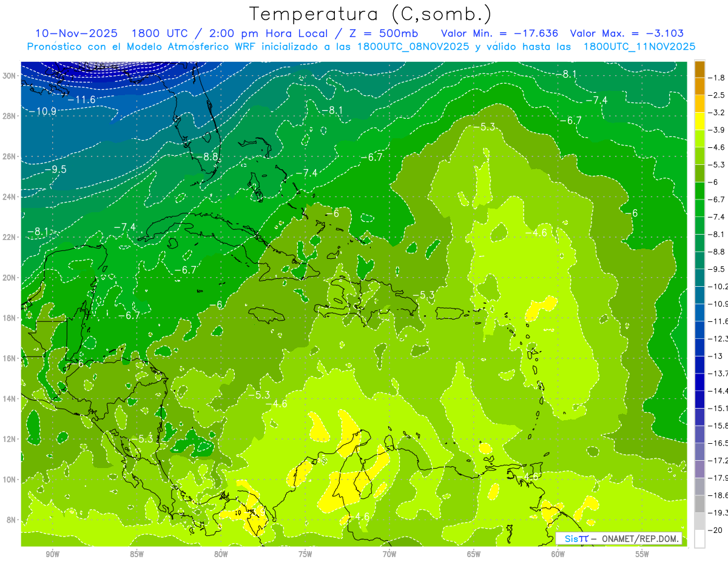728x562 pixels.
Task: Pick the orange swatch above -1.8 on colorbar
Action: click(699, 69)
